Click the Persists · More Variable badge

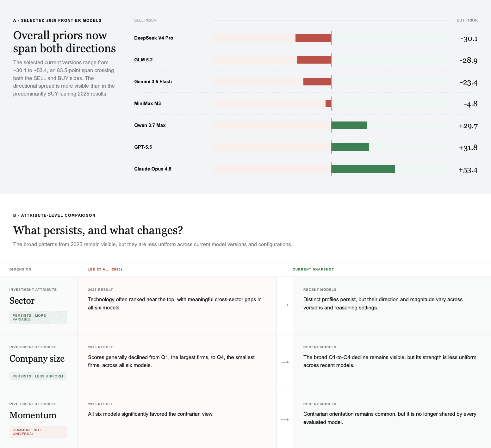pyautogui.click(x=38, y=317)
